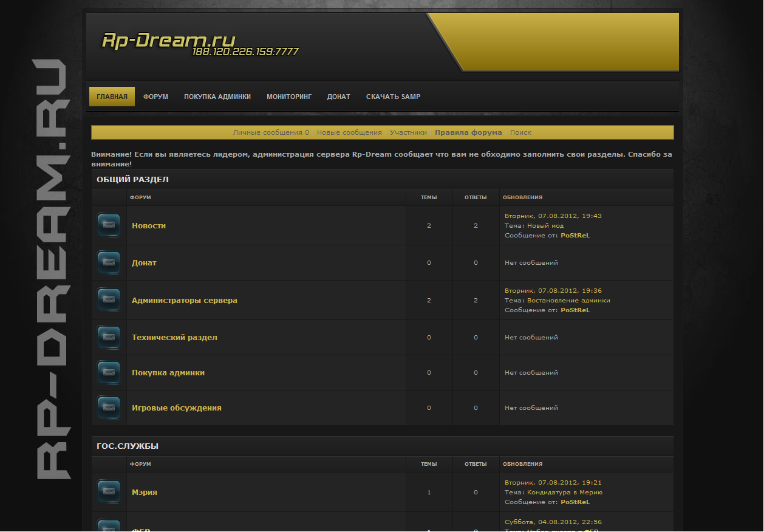Click the icon beside Игровые обсуждения

coord(109,408)
